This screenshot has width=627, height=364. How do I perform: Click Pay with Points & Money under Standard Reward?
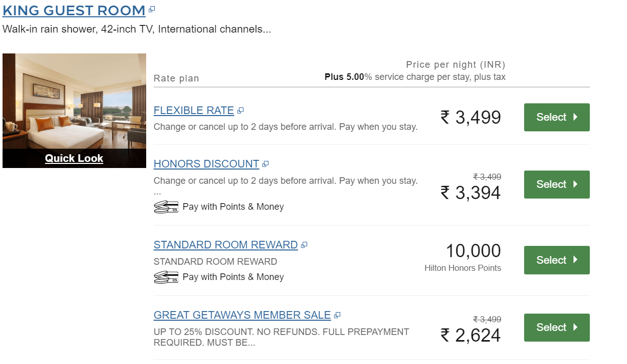click(x=233, y=277)
